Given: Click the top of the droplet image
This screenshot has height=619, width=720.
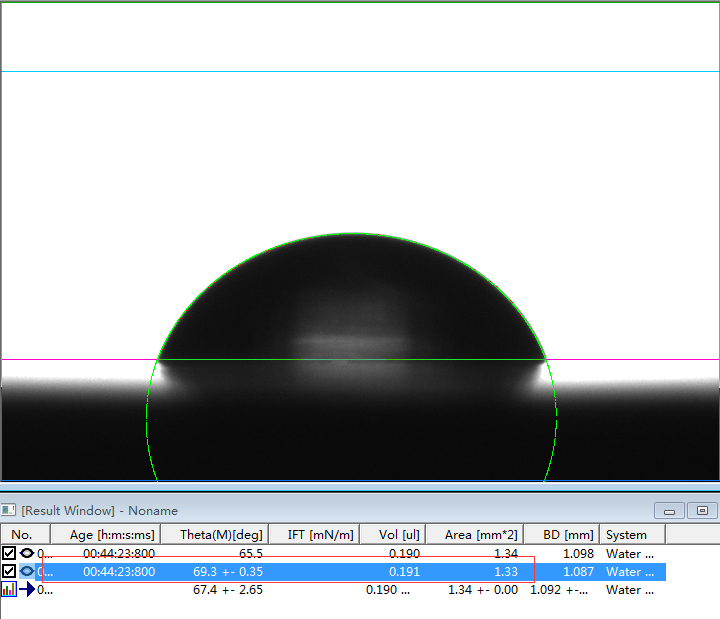Looking at the screenshot, I should click(352, 240).
